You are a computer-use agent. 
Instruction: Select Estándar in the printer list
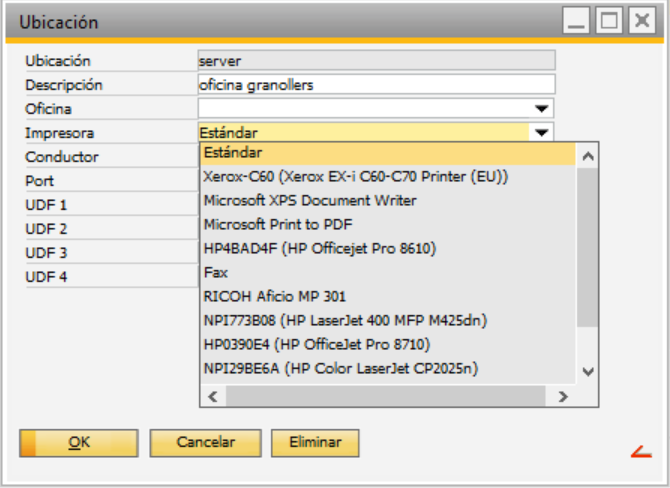point(388,153)
